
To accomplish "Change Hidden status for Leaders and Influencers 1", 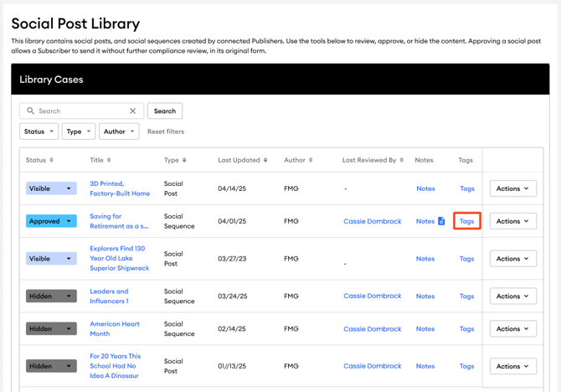I will pos(51,296).
